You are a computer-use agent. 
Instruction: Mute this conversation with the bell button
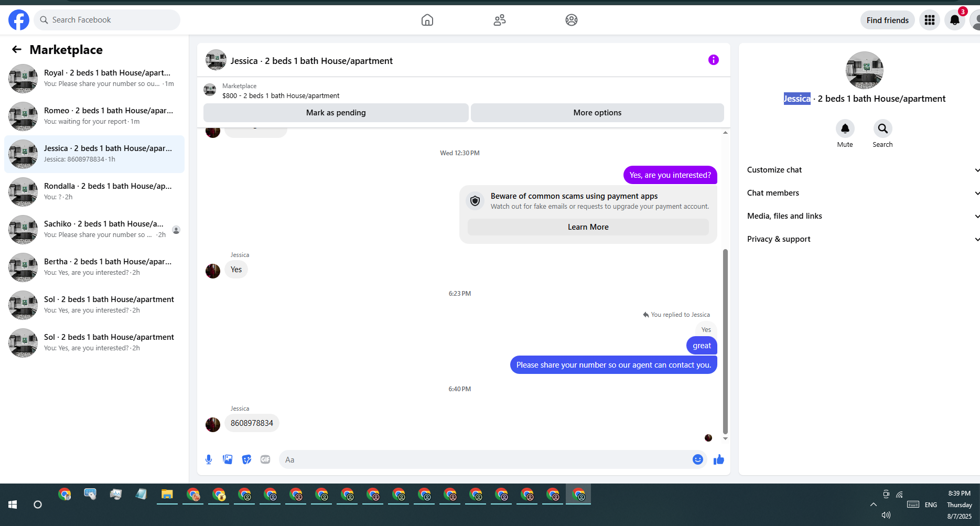pos(845,128)
